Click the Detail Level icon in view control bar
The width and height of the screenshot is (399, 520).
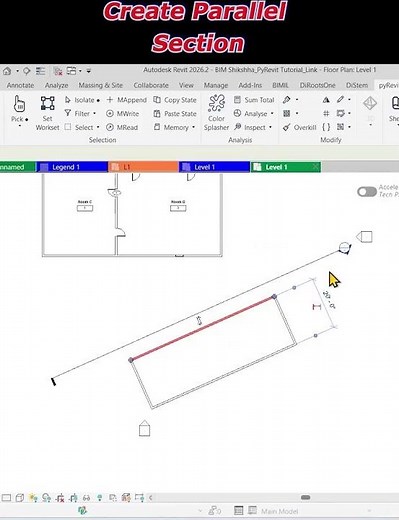(6, 498)
